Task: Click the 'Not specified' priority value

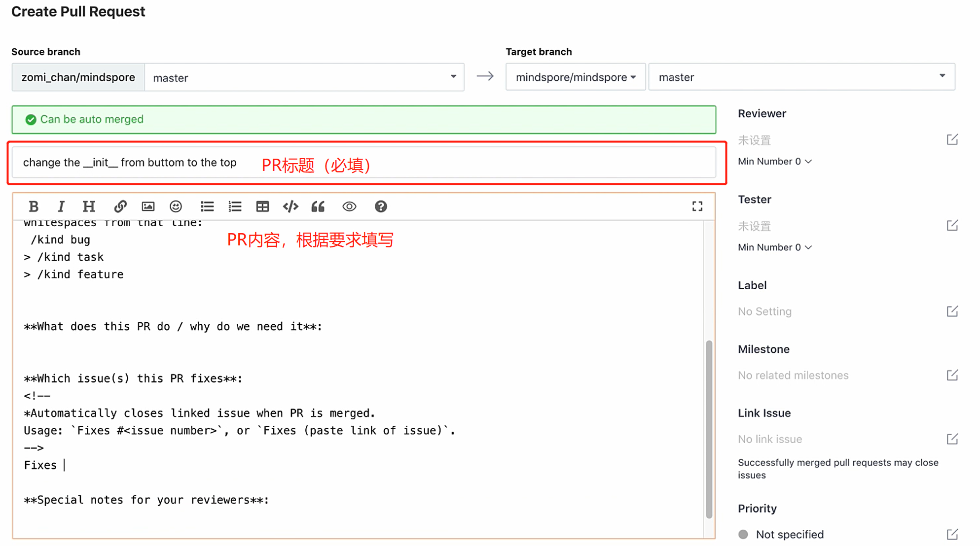Action: point(790,534)
